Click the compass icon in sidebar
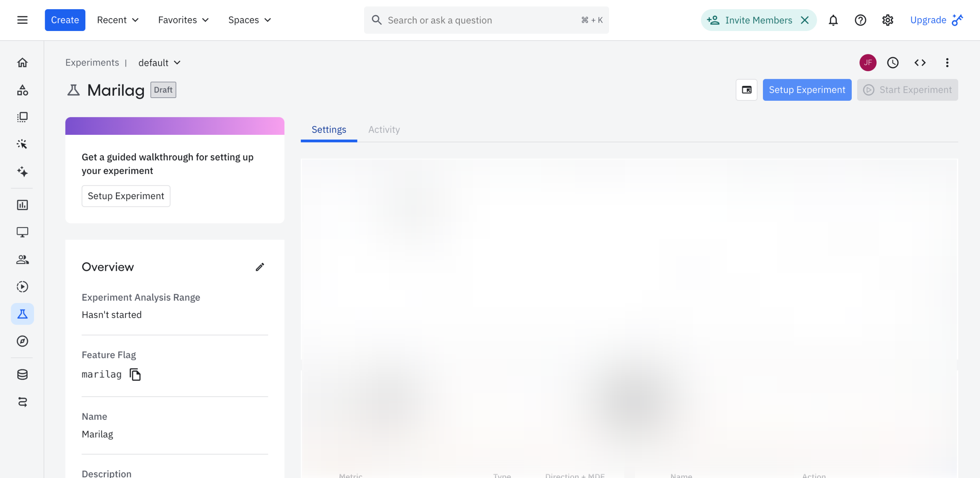Viewport: 980px width, 478px height. (x=22, y=341)
